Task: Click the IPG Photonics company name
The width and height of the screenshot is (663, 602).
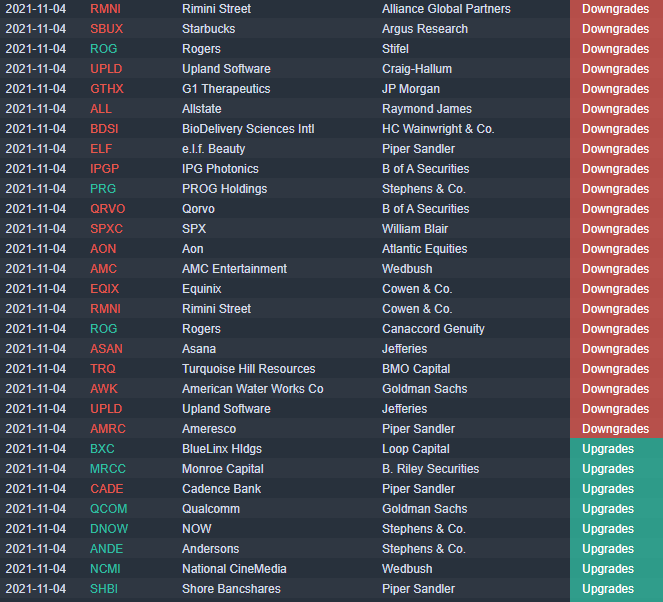Action: (220, 169)
